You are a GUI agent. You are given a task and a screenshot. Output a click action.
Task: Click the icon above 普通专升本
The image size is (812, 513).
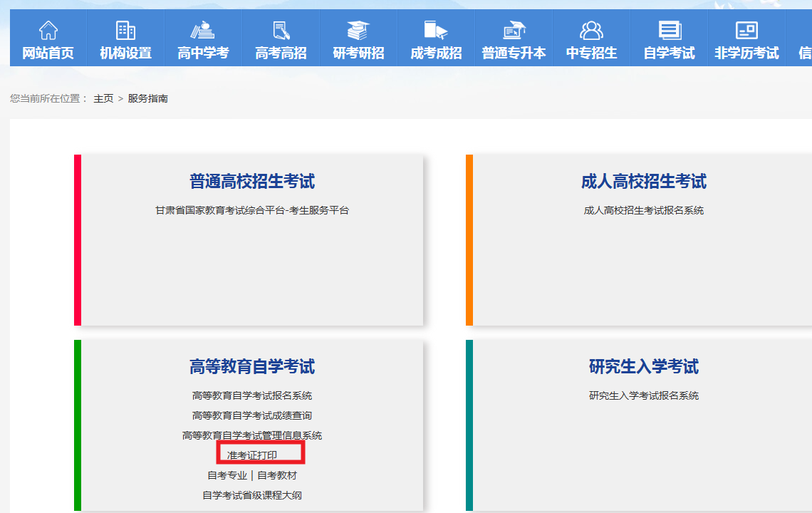514,31
